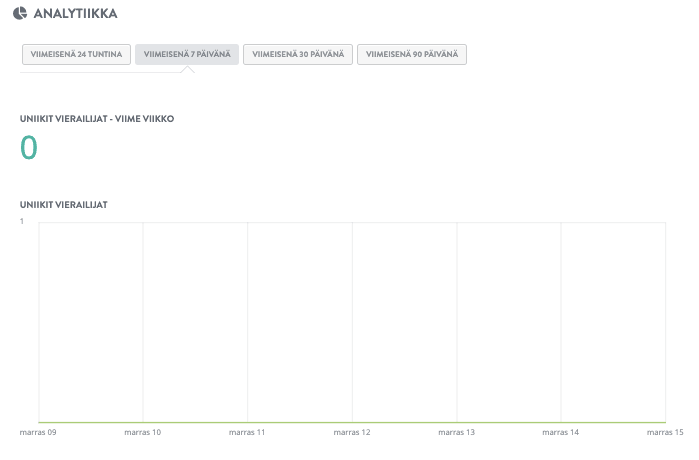Switch to Viimeisenä 30 päivänä range
Image resolution: width=699 pixels, height=460 pixels.
298,54
